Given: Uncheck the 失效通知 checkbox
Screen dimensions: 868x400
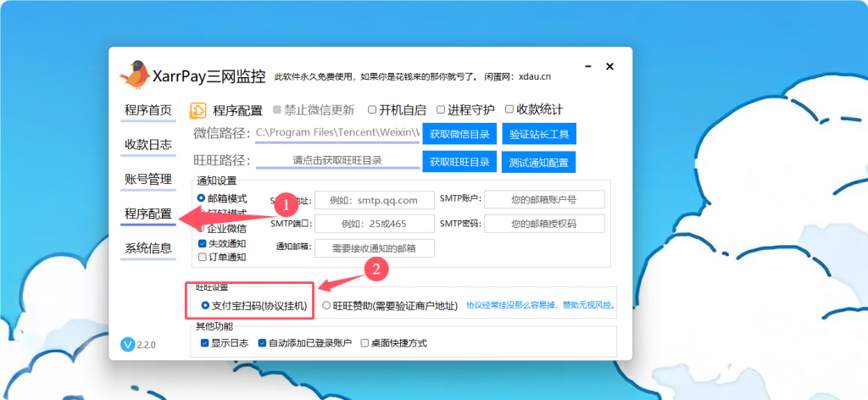Looking at the screenshot, I should (202, 243).
